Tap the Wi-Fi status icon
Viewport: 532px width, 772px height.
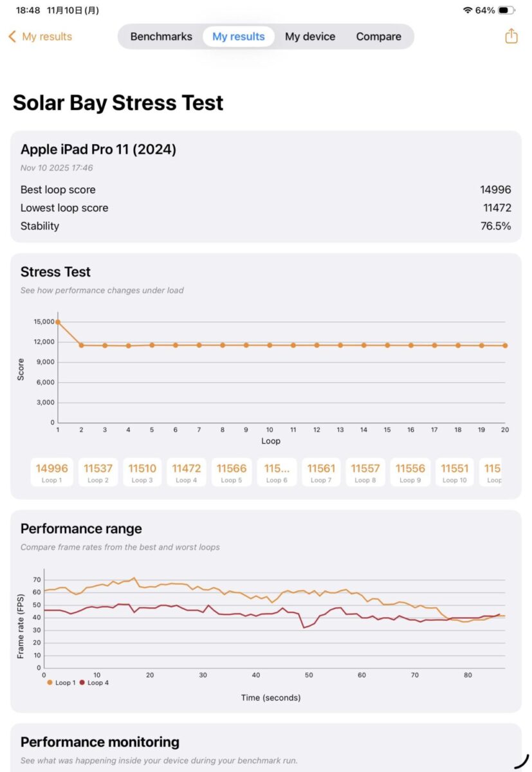click(x=467, y=10)
